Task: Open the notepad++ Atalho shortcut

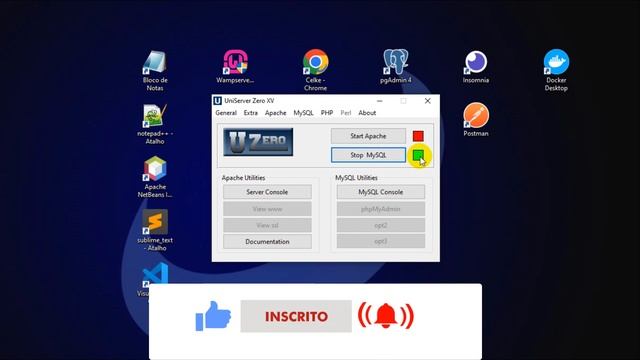Action: tap(155, 124)
